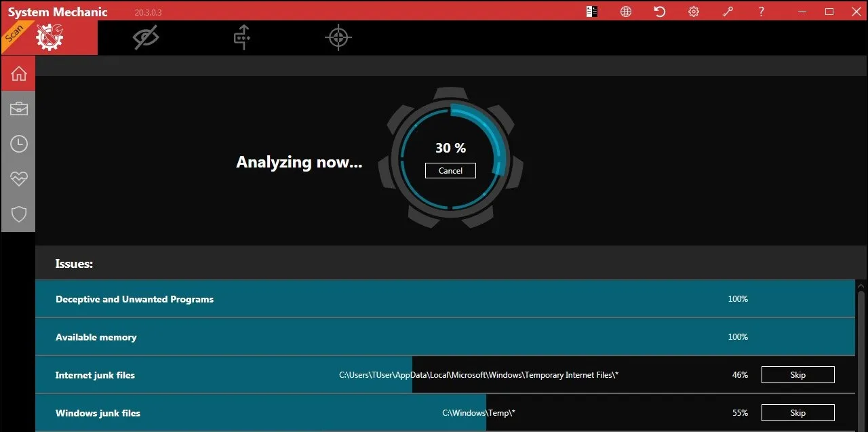Open the clock icon in sidebar
Image resolution: width=868 pixels, height=432 pixels.
pos(18,144)
